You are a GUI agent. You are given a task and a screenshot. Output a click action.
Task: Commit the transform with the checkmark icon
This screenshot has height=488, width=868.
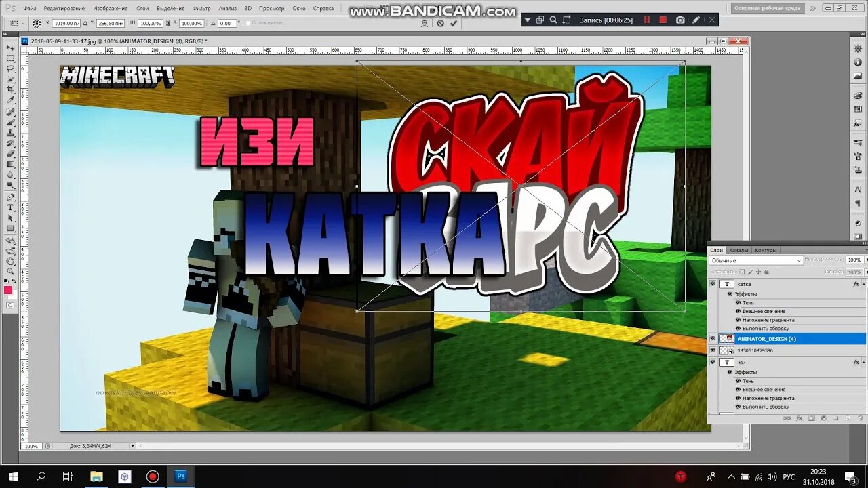coord(454,23)
